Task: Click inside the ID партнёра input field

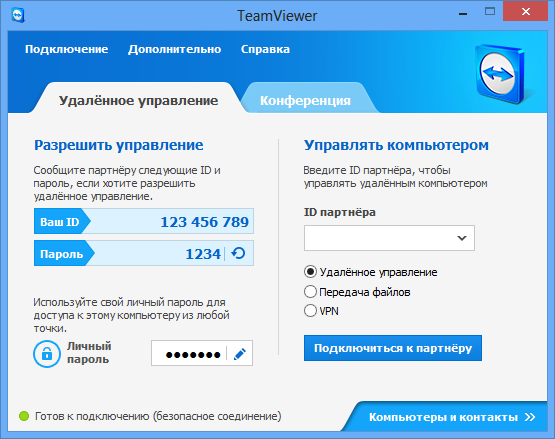Action: 380,238
